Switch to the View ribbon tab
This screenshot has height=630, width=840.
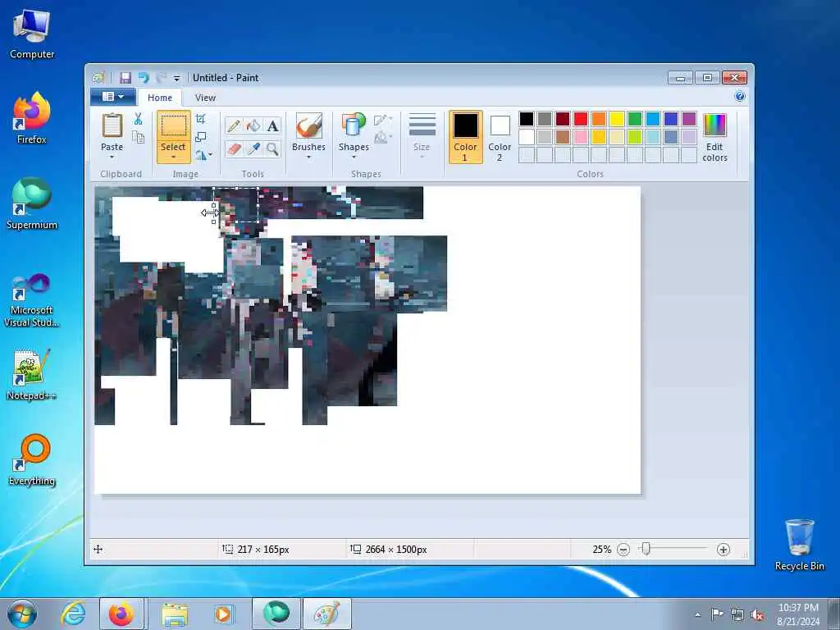pyautogui.click(x=205, y=98)
